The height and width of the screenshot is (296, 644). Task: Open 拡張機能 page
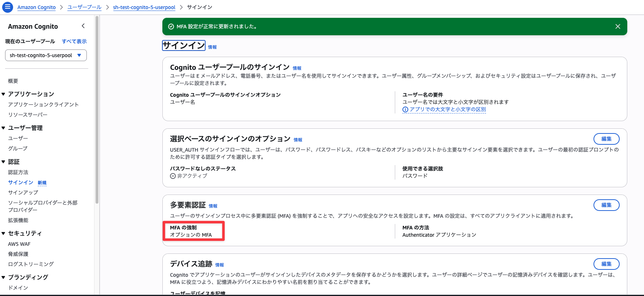(x=18, y=220)
